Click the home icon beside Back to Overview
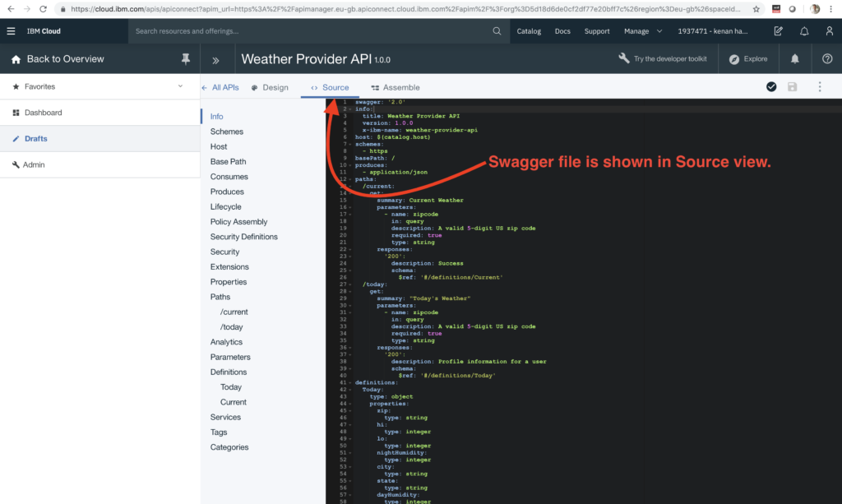The image size is (842, 504). 16,59
